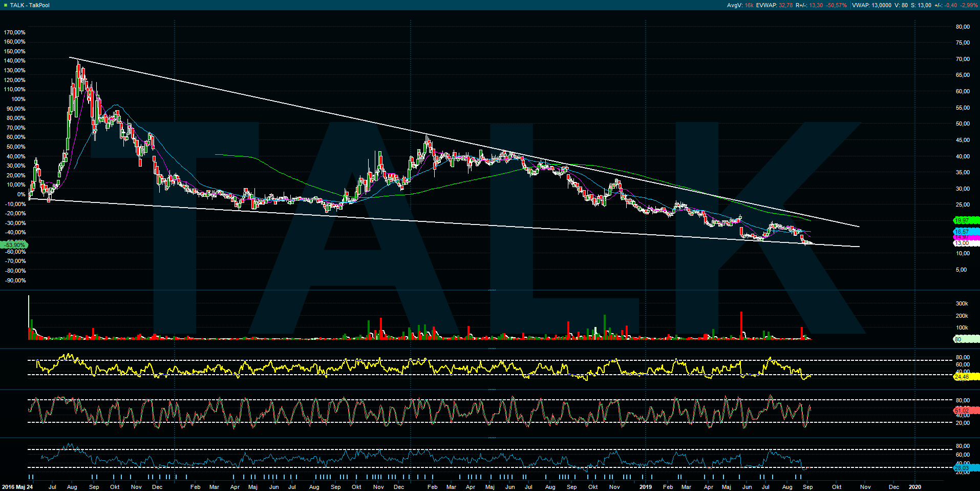
Task: Click the 'S: 13,00' last price readout
Action: click(921, 5)
